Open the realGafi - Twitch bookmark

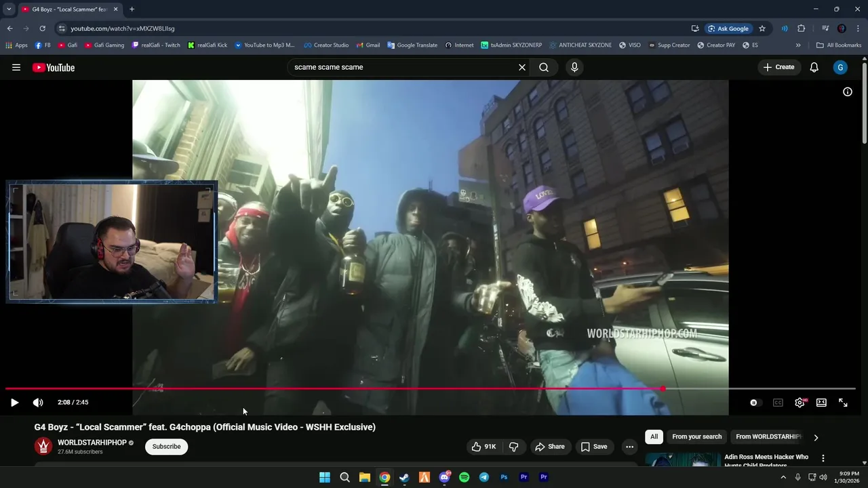click(x=156, y=45)
